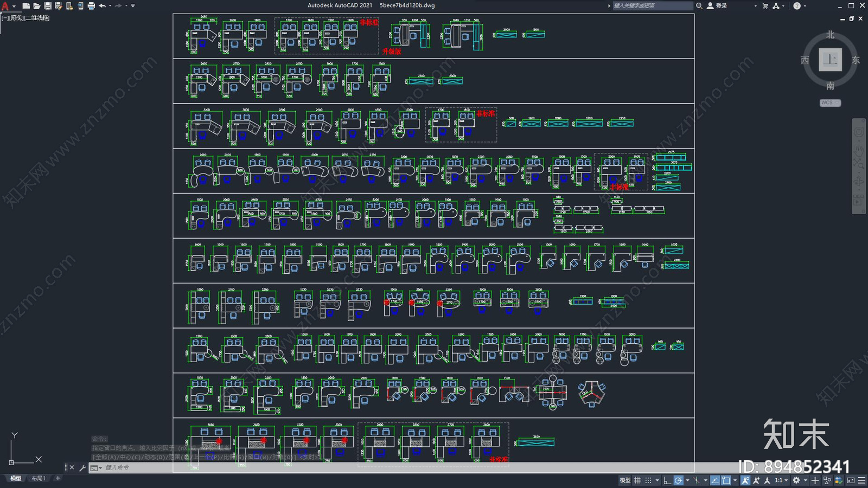The height and width of the screenshot is (488, 868).
Task: Click the Plot printer icon
Action: pyautogui.click(x=91, y=6)
